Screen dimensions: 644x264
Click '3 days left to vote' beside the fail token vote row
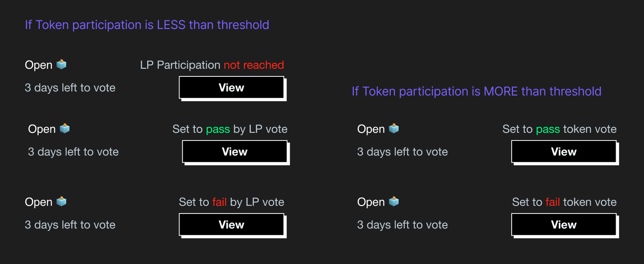coord(402,225)
